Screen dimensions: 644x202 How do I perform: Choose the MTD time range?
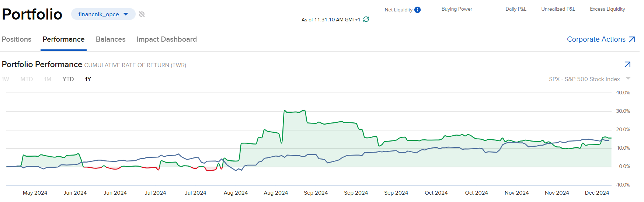[27, 79]
